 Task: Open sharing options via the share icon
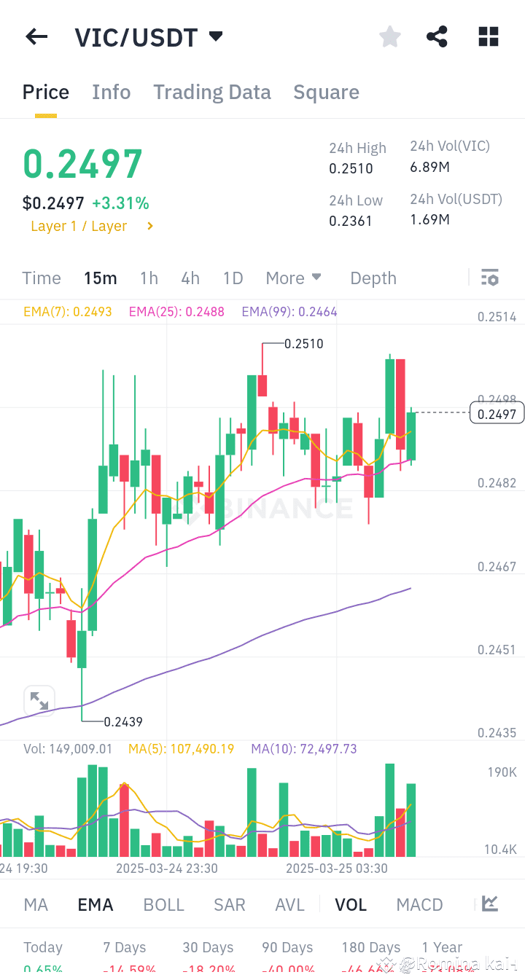click(x=437, y=36)
